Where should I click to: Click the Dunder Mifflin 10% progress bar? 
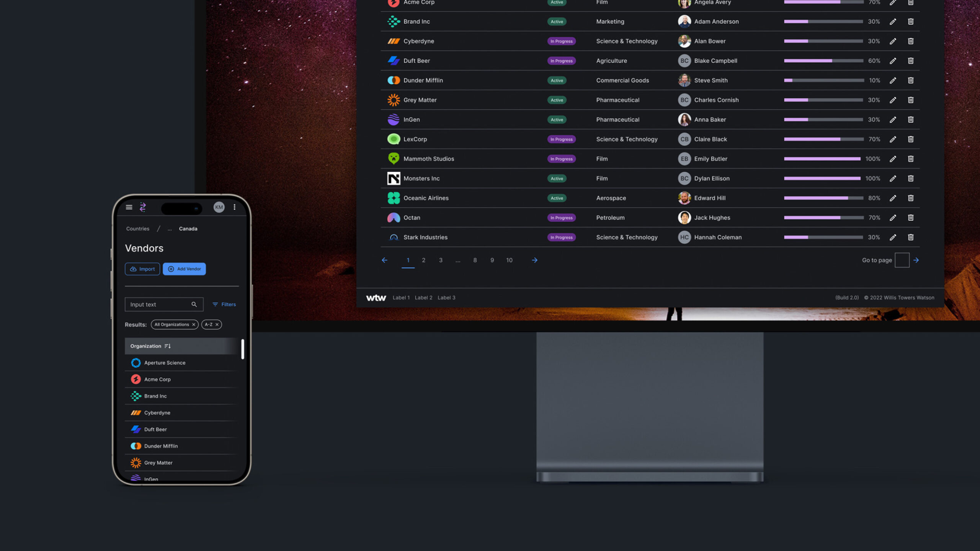pyautogui.click(x=823, y=80)
